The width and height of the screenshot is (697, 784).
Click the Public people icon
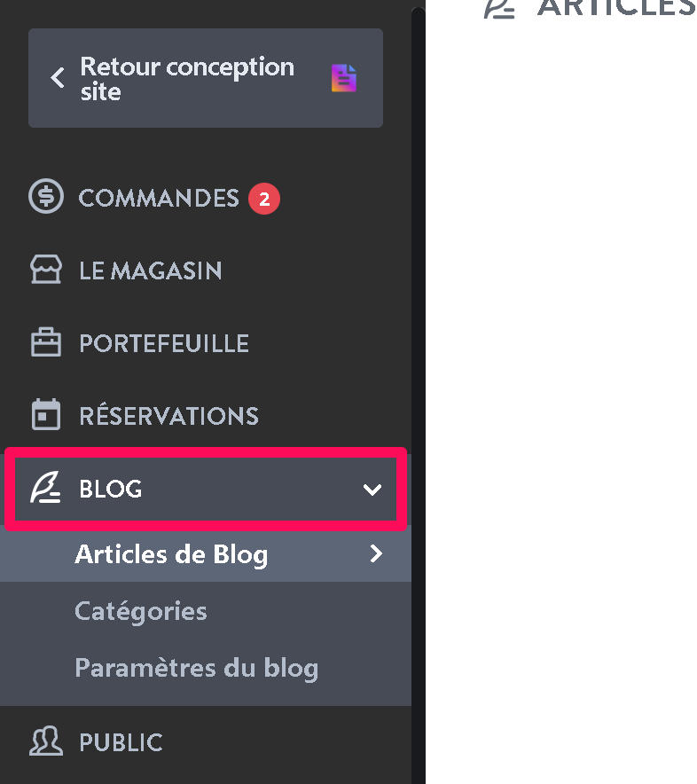46,741
